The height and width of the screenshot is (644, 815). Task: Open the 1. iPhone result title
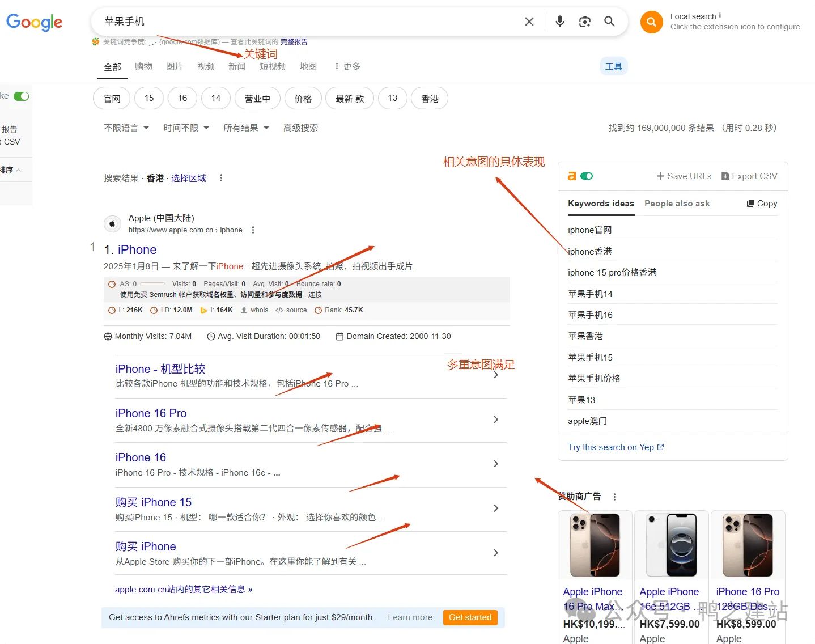coord(130,250)
